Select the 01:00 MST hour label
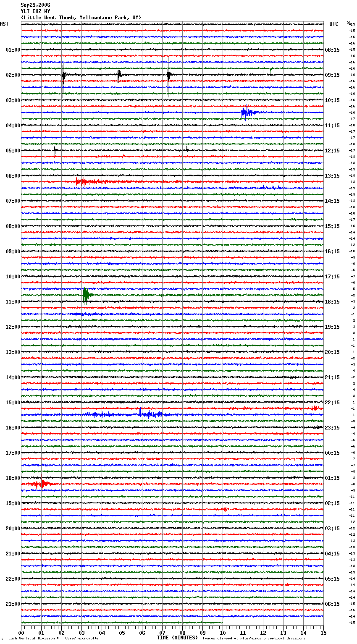This screenshot has height=644, width=357. [x=13, y=50]
